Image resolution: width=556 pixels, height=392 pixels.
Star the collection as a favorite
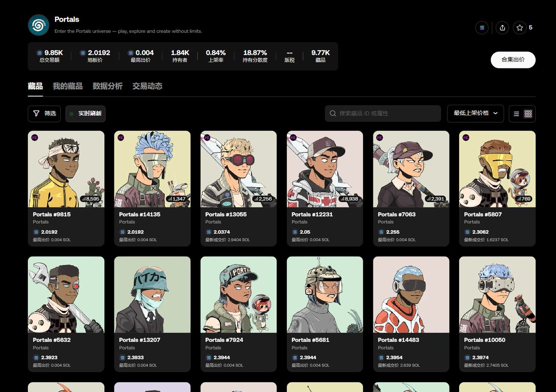pos(520,28)
